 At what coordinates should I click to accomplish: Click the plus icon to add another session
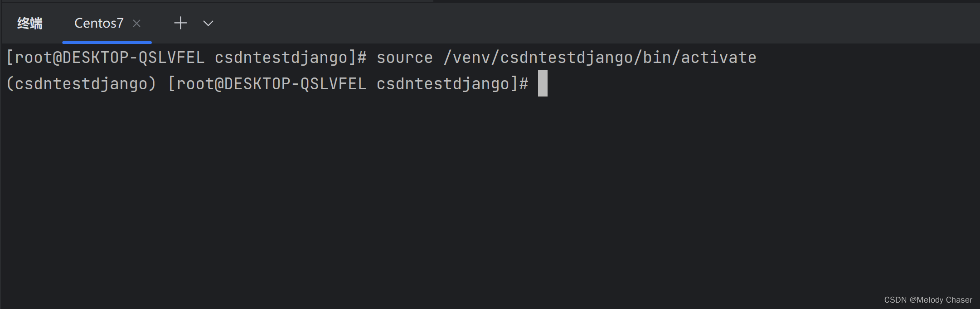tap(180, 23)
